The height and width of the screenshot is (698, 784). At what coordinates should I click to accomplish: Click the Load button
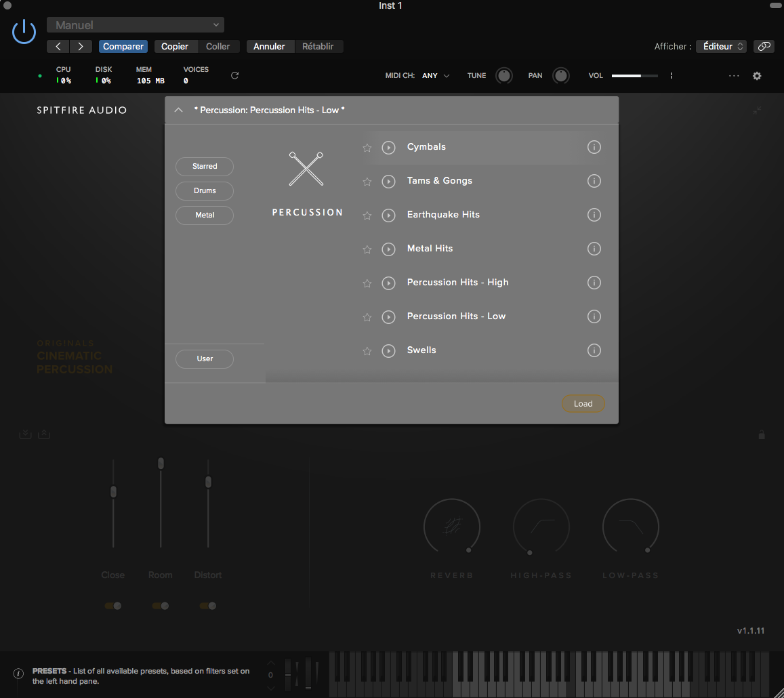[x=583, y=403]
